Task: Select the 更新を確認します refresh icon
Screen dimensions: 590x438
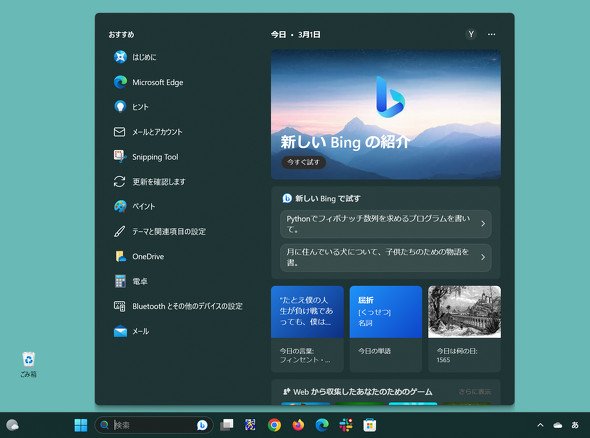Action: [120, 181]
